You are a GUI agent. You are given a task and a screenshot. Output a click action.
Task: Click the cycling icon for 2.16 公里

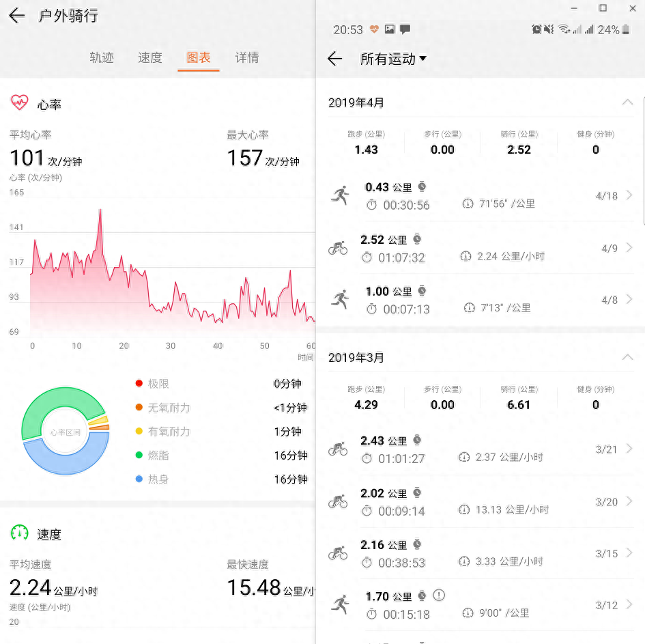pyautogui.click(x=338, y=553)
